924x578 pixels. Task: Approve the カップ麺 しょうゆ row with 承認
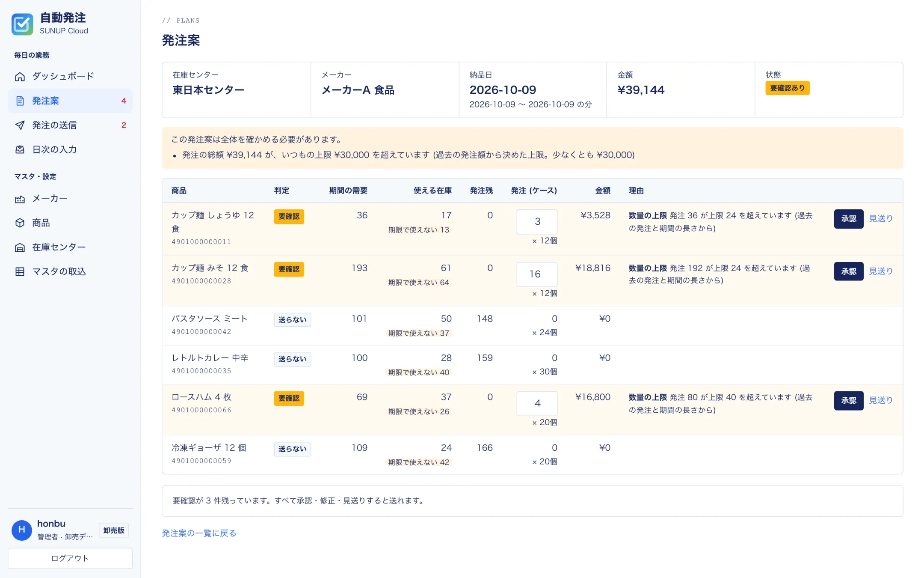849,219
